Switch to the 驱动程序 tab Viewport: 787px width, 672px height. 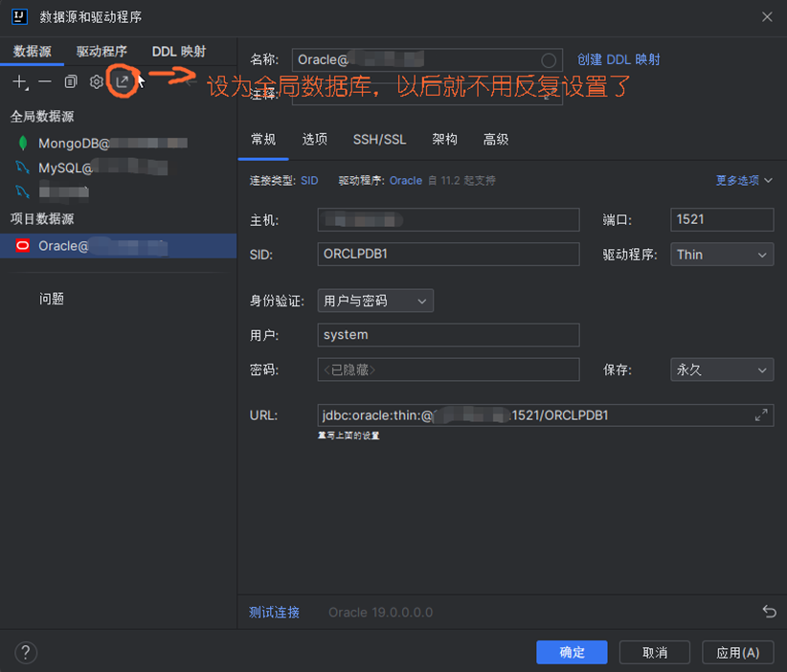[x=101, y=52]
